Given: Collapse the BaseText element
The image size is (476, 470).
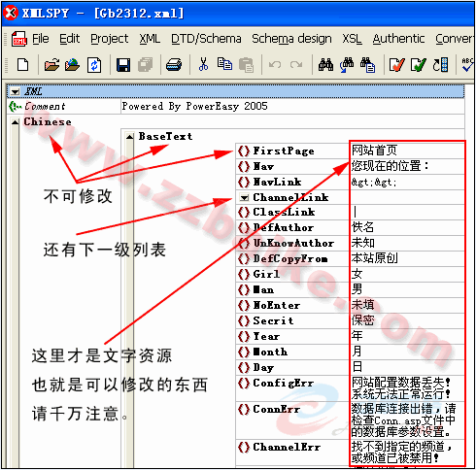Looking at the screenshot, I should [130, 137].
